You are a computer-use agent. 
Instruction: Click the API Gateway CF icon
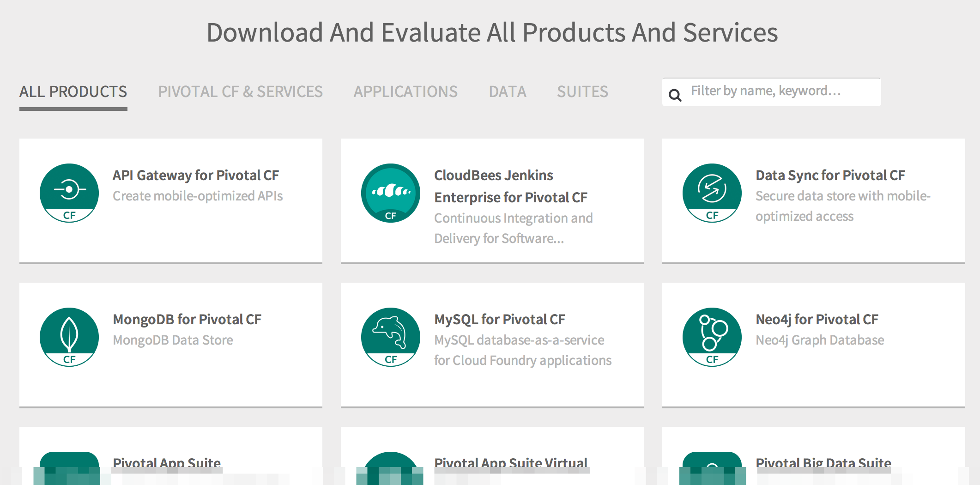69,193
